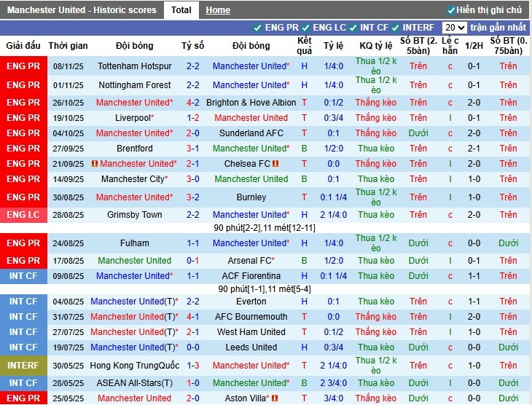Viewport: 532px width, 405px height.
Task: Open Brighton & Hove Albion team link
Action: [251, 103]
